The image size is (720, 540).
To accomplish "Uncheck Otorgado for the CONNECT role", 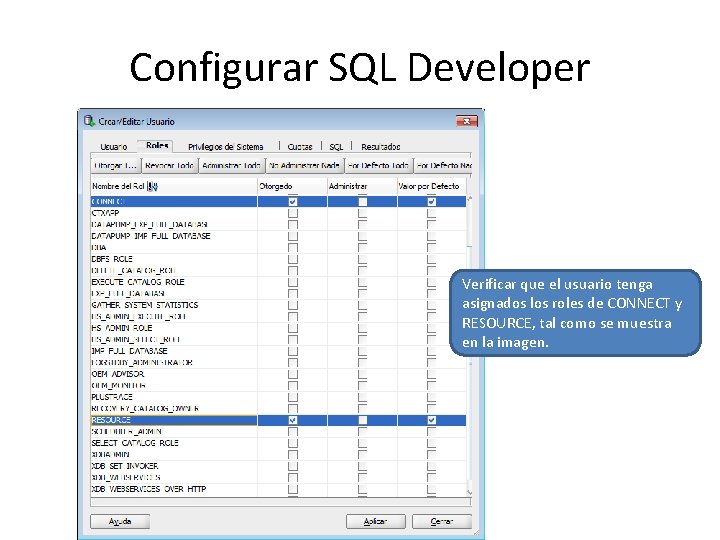I will [x=292, y=202].
